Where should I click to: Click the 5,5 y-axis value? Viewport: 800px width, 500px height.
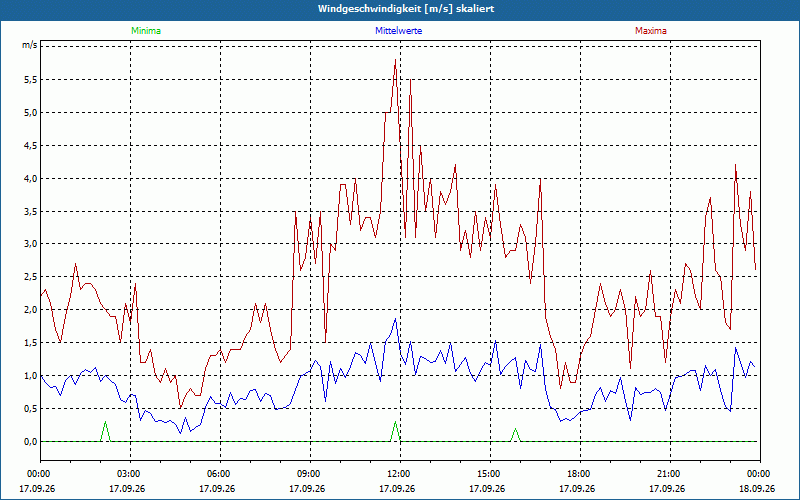pyautogui.click(x=31, y=80)
